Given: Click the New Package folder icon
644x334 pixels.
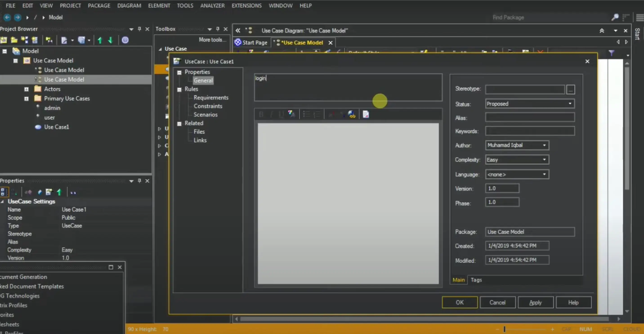Looking at the screenshot, I should [14, 40].
